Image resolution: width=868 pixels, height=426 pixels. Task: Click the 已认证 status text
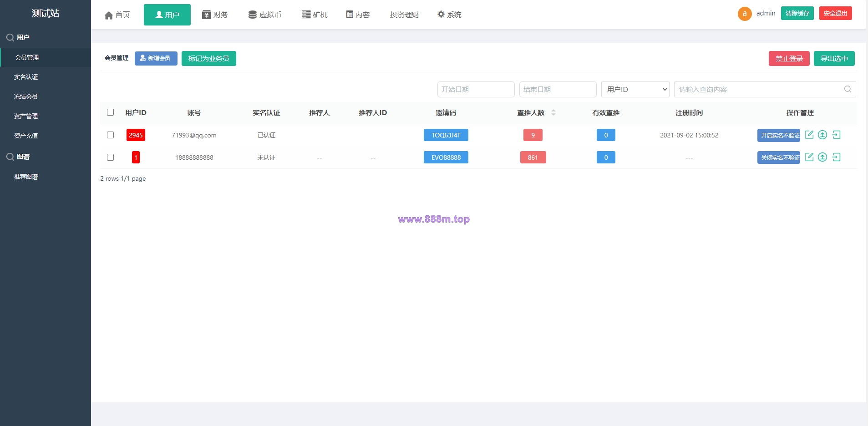click(x=267, y=135)
